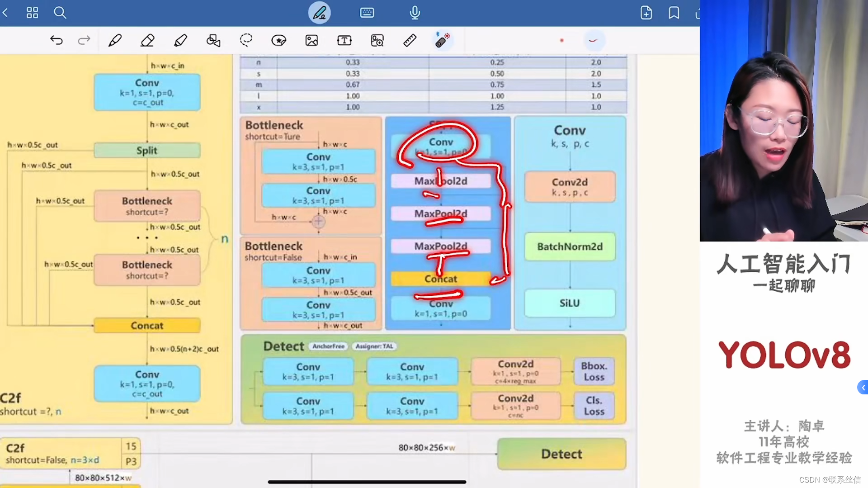Image resolution: width=868 pixels, height=488 pixels.
Task: Click the 人工智能入门 heading
Action: coord(783,264)
